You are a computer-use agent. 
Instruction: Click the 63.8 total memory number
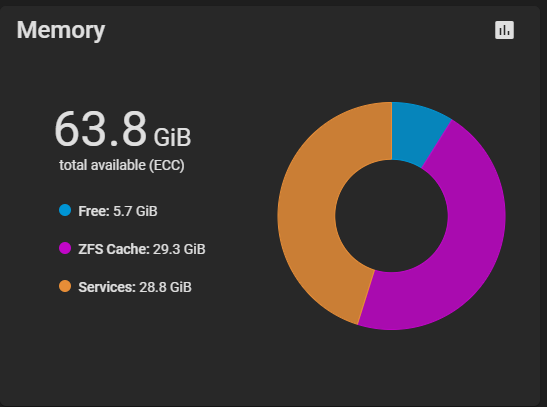tap(100, 129)
